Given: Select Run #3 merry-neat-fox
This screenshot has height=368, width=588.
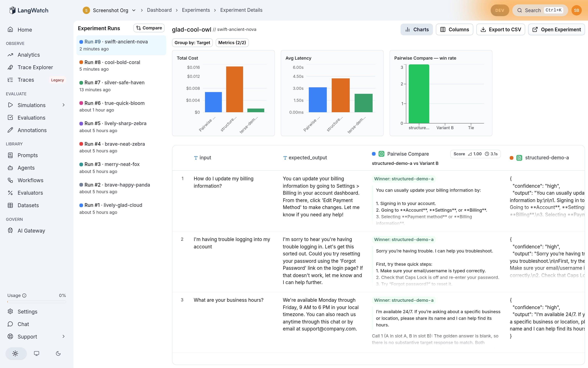Looking at the screenshot, I should [x=121, y=168].
